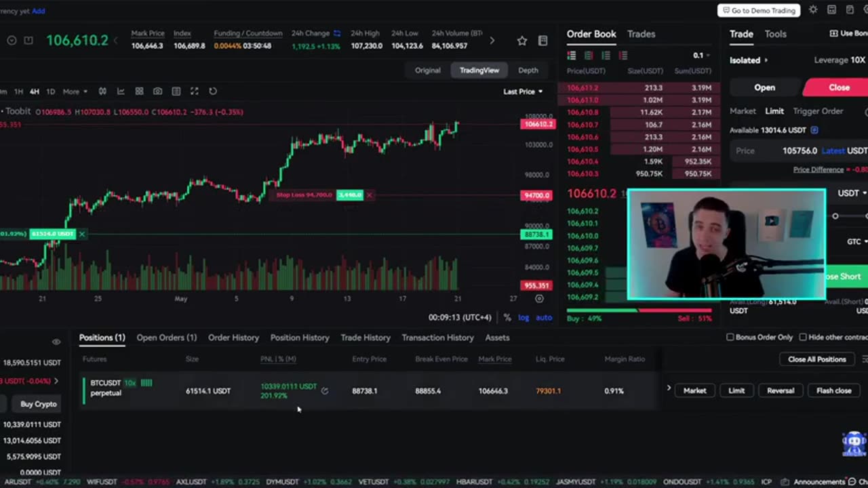The width and height of the screenshot is (868, 488).
Task: Click the share icon next to PNL
Action: coord(325,390)
